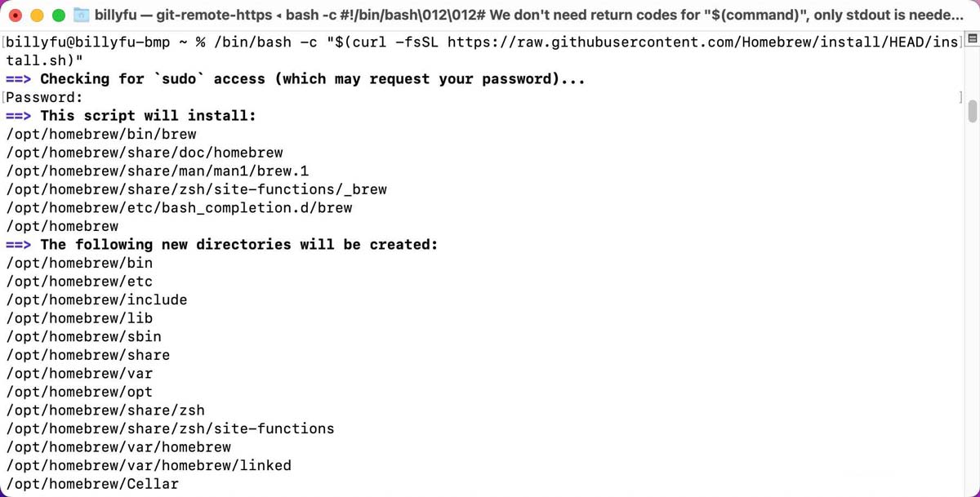This screenshot has height=497, width=980.
Task: Minimize the Terminal window with yellow button
Action: click(x=37, y=15)
